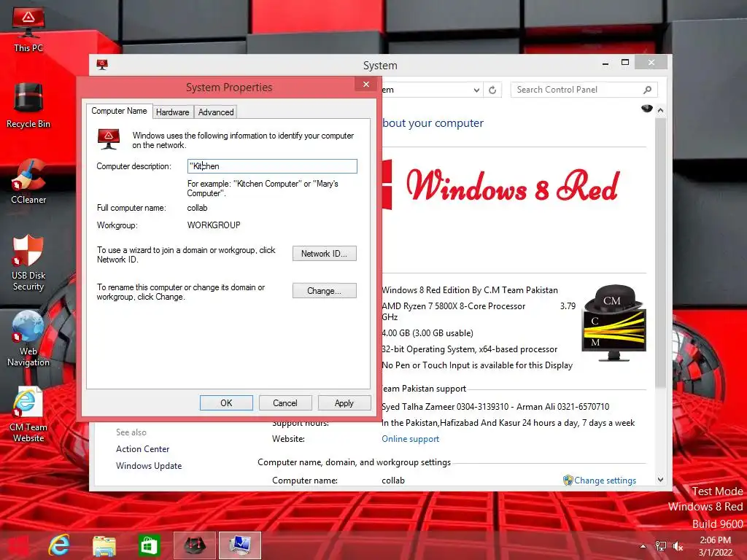Open USB Disk Security desktop shortcut
Screen dimensions: 747x560
coord(28,262)
